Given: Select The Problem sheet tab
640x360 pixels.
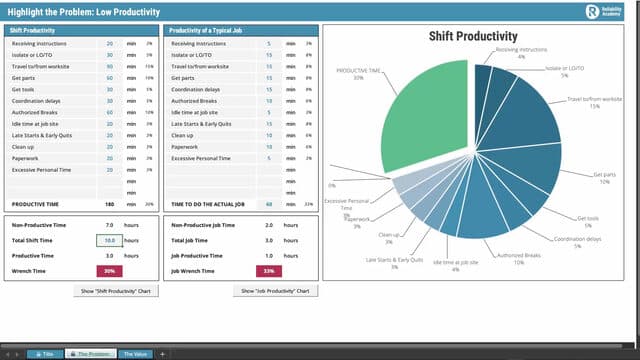Looking at the screenshot, I should (91, 354).
